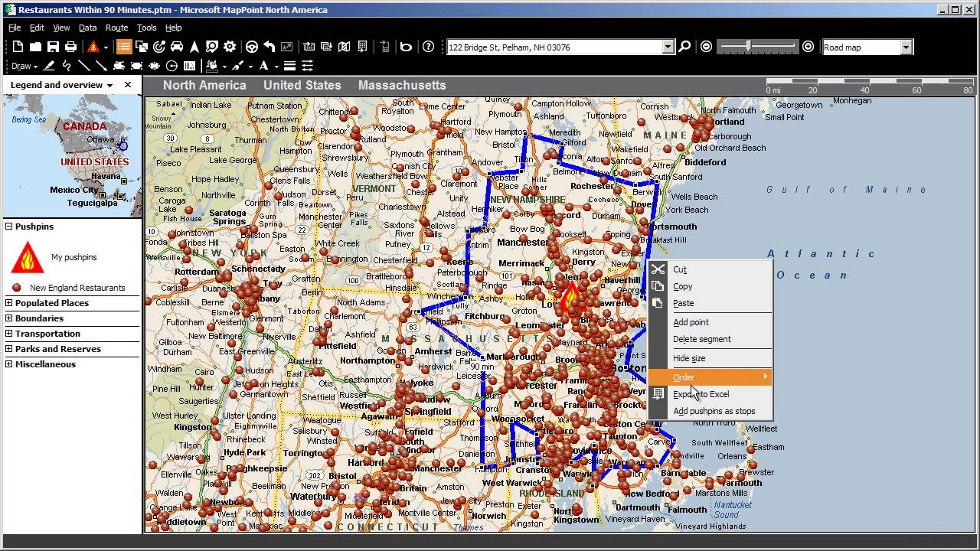Open the Tools menu
Screen dimensions: 980x551
point(146,28)
